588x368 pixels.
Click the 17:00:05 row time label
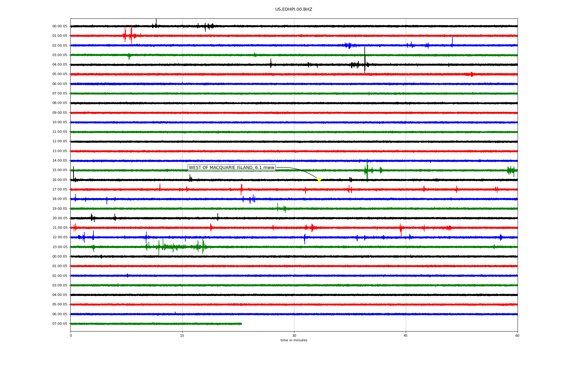click(60, 190)
